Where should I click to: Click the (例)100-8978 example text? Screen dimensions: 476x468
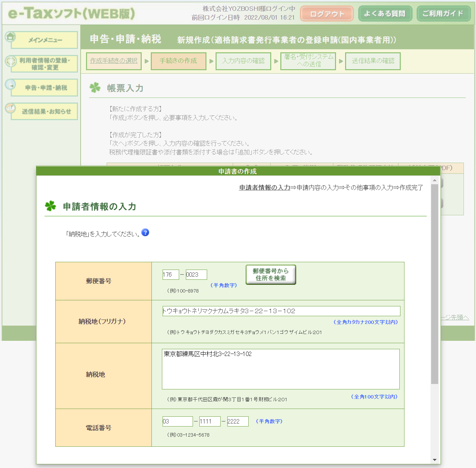click(x=183, y=291)
